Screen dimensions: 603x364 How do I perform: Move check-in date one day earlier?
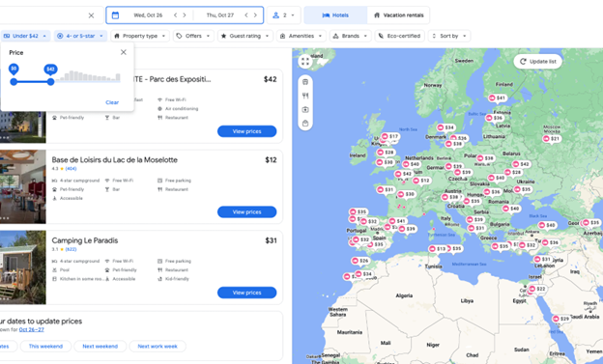(175, 15)
